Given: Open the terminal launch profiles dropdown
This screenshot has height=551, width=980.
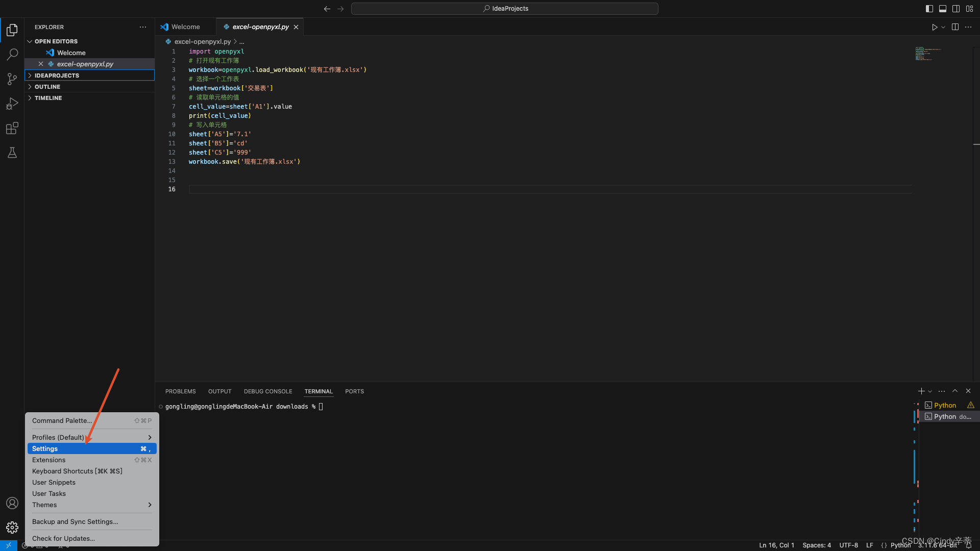Looking at the screenshot, I should (x=929, y=391).
